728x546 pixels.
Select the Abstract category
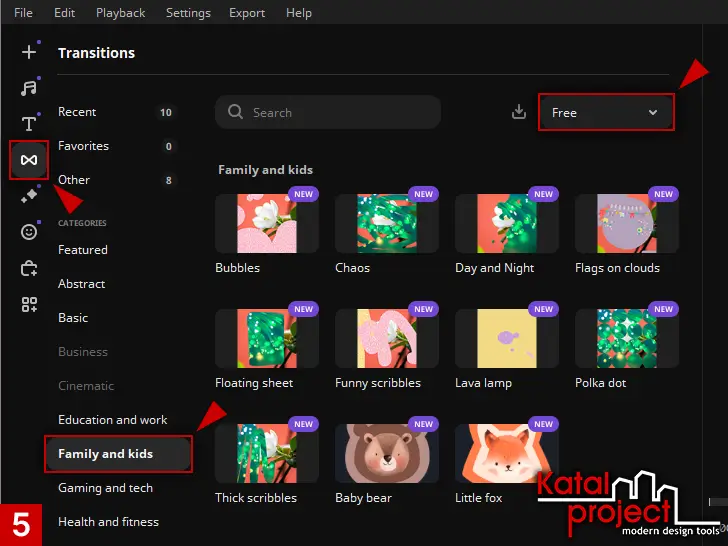click(81, 284)
